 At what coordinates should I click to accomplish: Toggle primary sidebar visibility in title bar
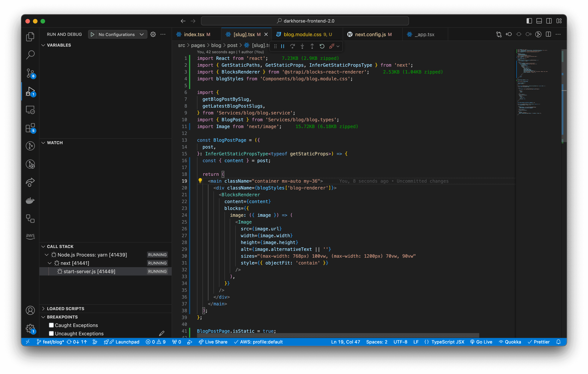tap(529, 21)
